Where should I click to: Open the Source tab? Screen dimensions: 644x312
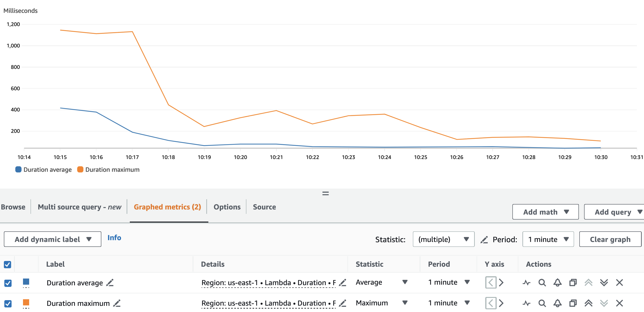(264, 207)
